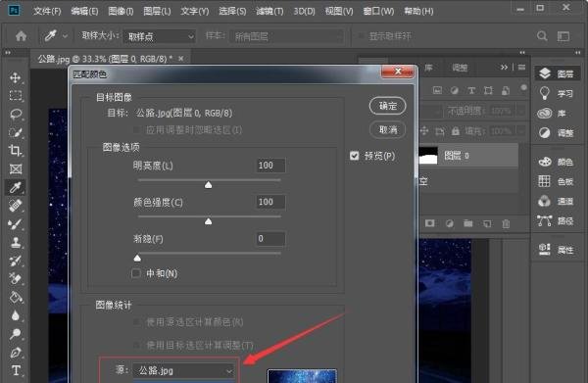Select the Quick Selection tool

[x=16, y=132]
